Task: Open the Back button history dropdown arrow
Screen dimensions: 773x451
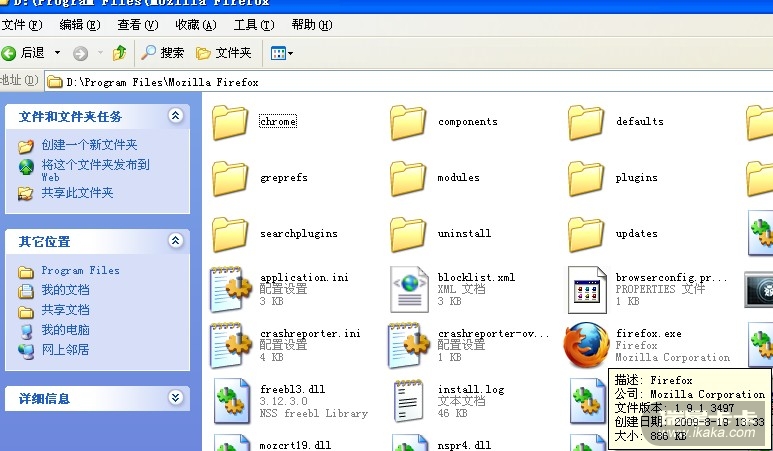Action: 58,53
